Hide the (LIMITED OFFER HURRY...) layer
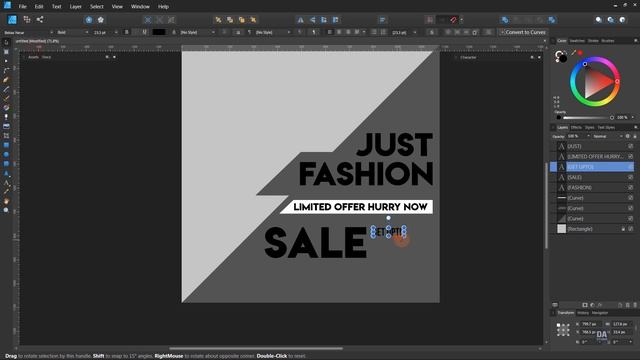This screenshot has height=360, width=640. tap(631, 156)
